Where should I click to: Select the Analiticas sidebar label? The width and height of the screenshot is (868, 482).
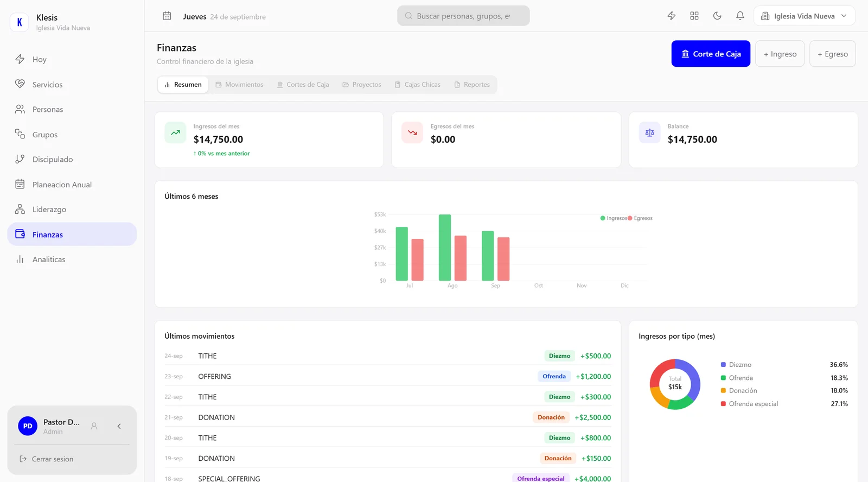click(x=49, y=259)
